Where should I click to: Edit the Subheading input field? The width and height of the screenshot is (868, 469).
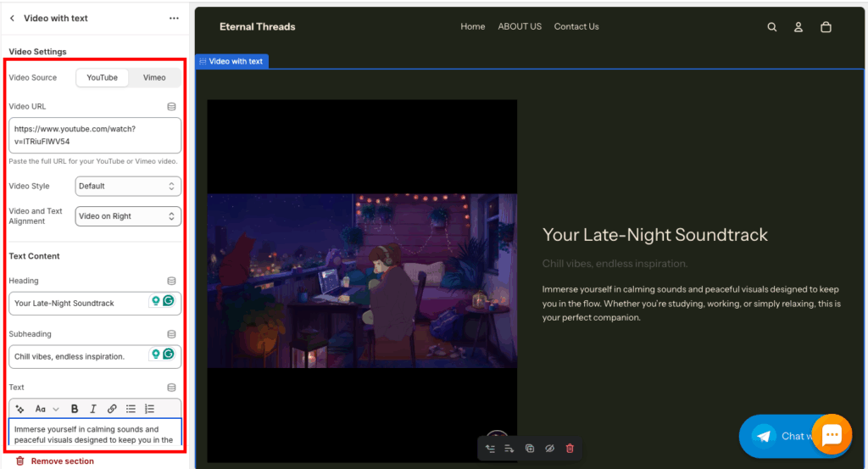95,356
